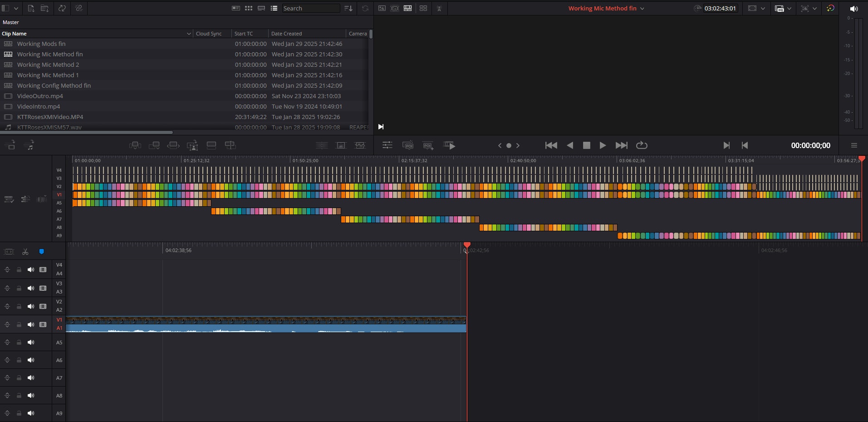Viewport: 868px width, 422px height.
Task: Mute the A5 audio track
Action: pos(31,343)
